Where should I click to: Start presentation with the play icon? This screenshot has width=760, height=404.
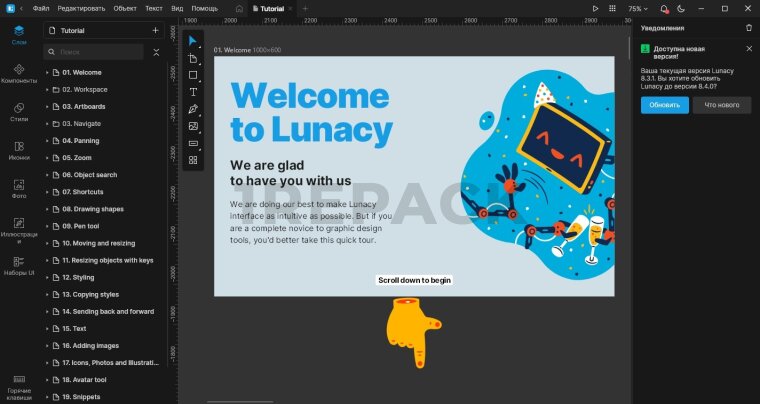[595, 8]
